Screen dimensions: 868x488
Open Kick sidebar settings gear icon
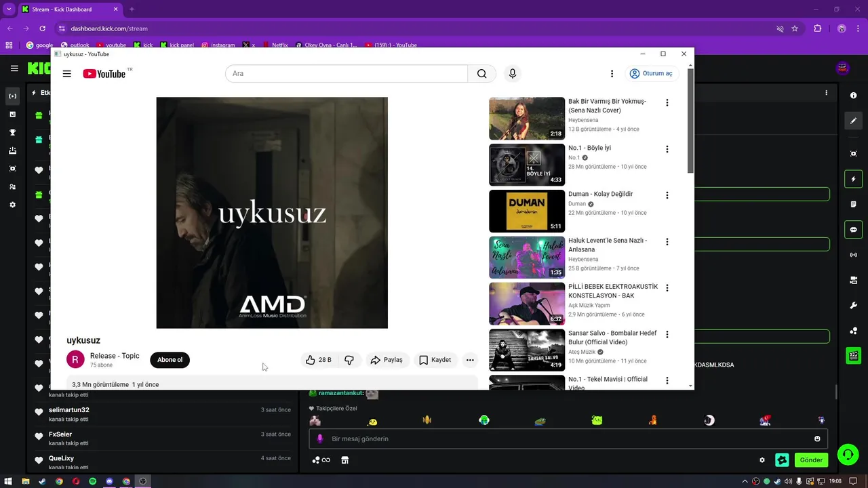(x=12, y=205)
